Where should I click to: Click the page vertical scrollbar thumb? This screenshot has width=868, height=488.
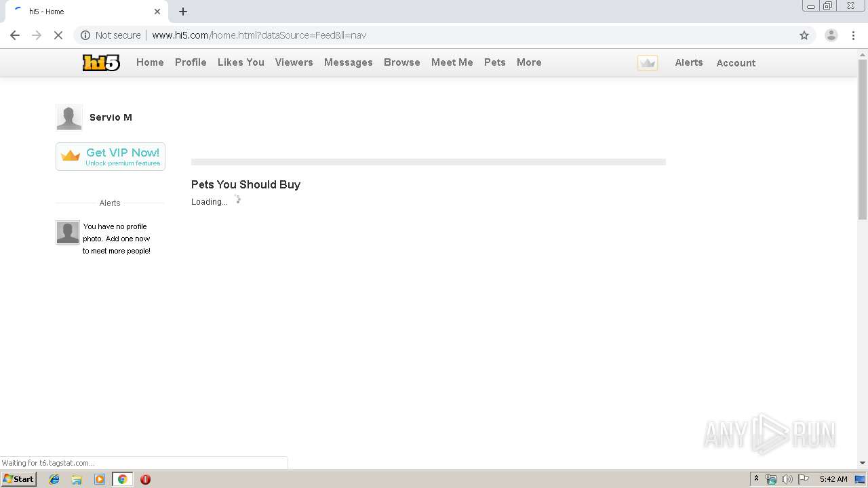(x=863, y=139)
